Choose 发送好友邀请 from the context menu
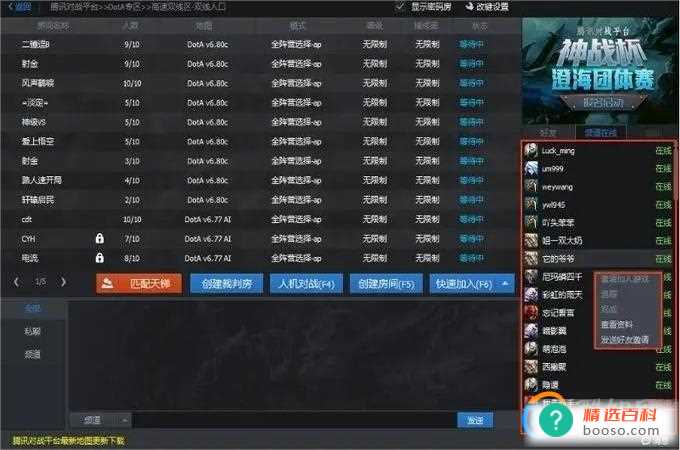The height and width of the screenshot is (450, 680). click(624, 339)
